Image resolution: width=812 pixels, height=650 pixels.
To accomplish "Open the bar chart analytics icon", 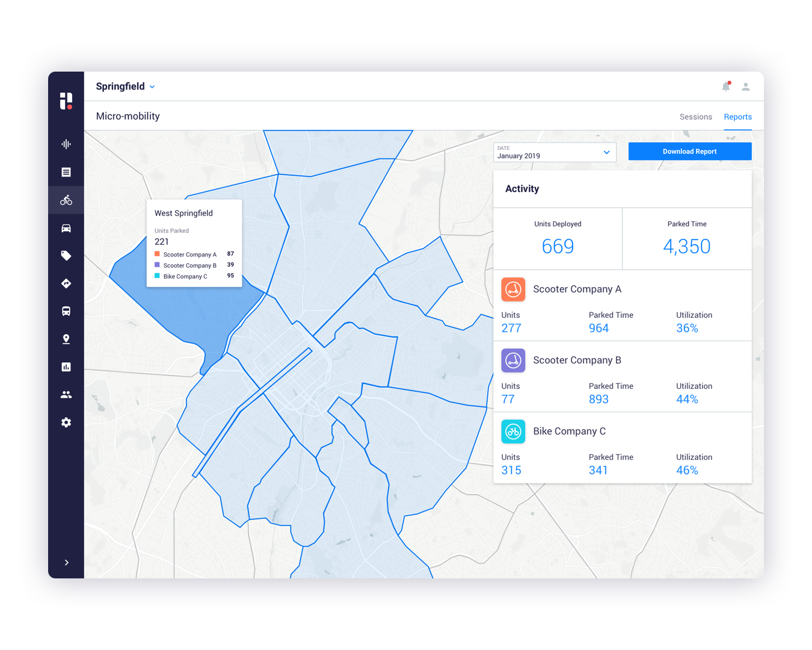I will coord(66,367).
